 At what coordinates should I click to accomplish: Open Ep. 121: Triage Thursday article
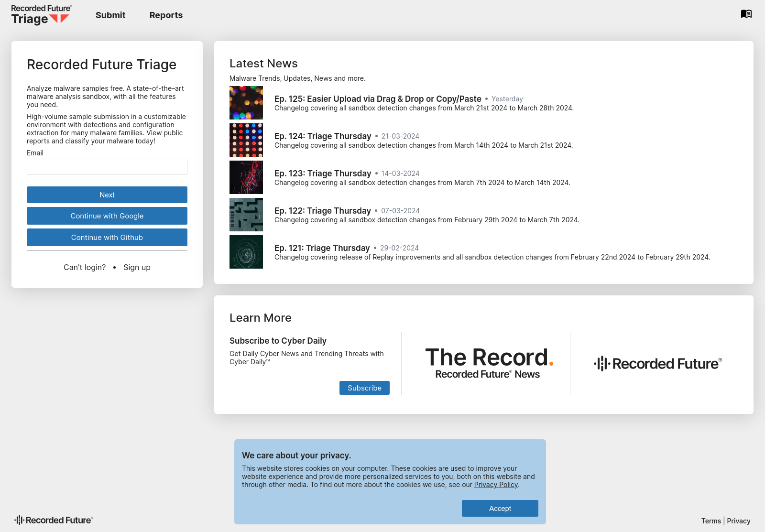tap(322, 248)
